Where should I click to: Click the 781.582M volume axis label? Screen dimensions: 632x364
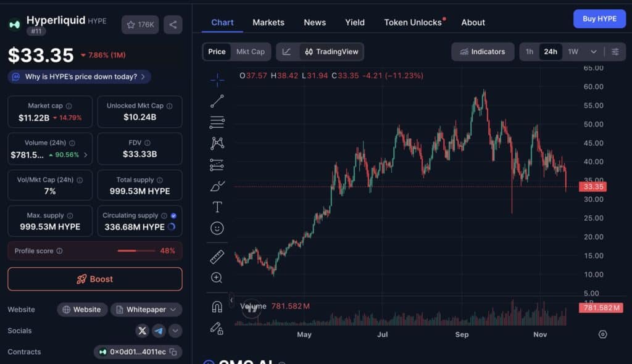click(x=601, y=308)
